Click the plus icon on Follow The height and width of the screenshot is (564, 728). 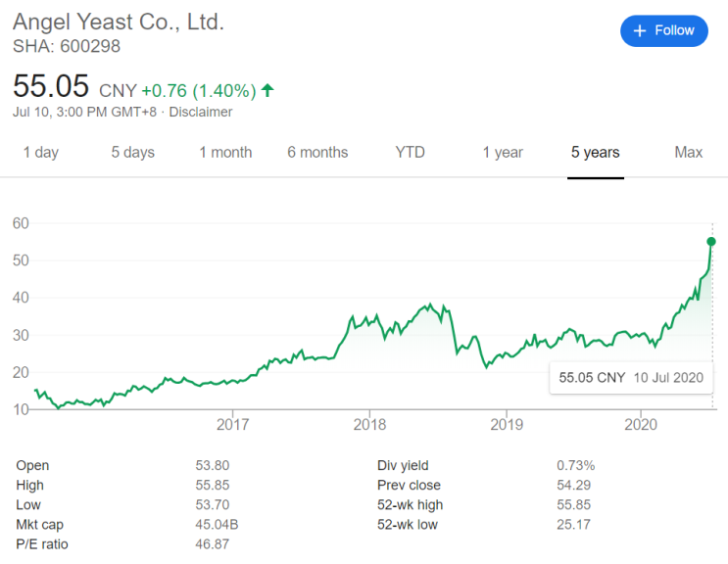tap(640, 30)
